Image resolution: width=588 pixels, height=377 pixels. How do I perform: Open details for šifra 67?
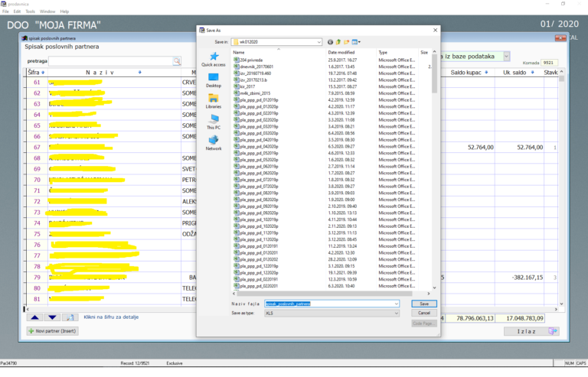click(37, 148)
